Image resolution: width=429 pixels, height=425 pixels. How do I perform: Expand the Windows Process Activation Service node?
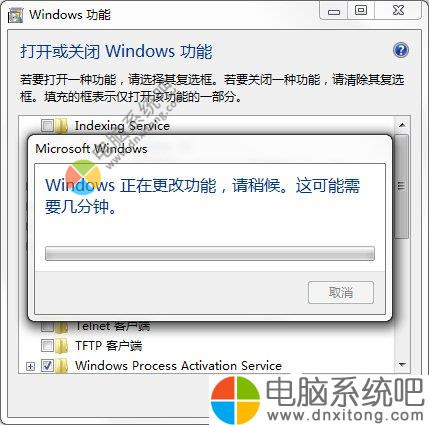(x=30, y=367)
